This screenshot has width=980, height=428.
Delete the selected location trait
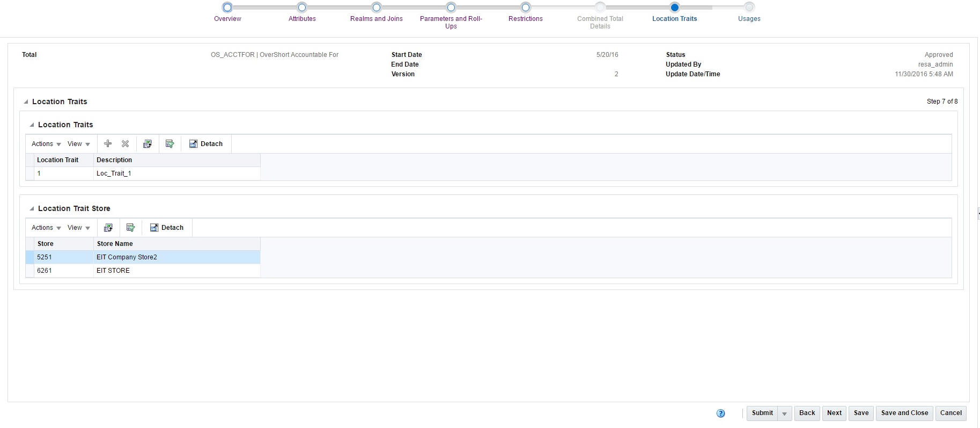point(125,144)
